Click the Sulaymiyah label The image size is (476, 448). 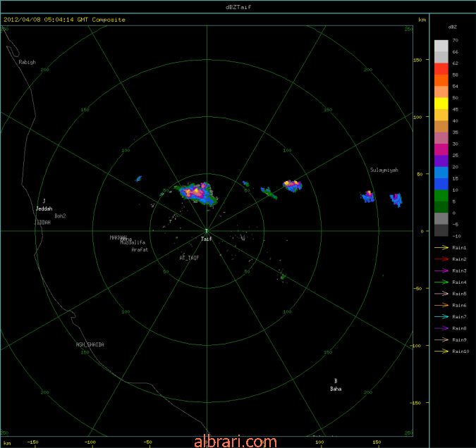384,170
